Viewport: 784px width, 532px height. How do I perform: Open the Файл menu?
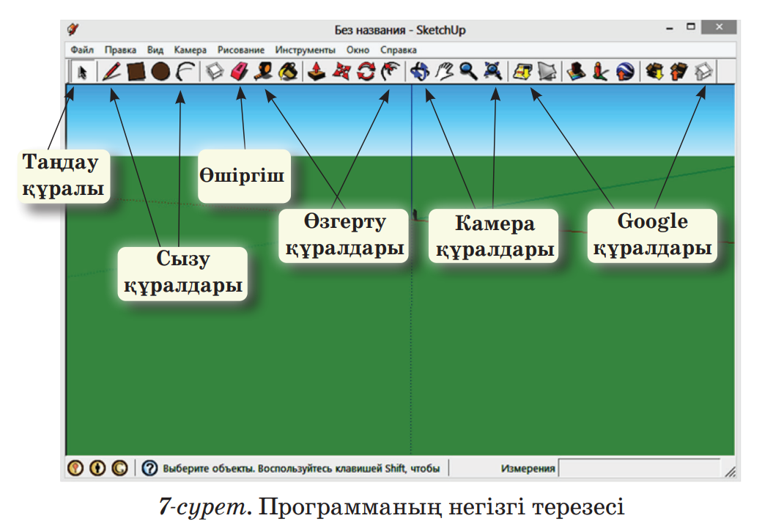tap(82, 50)
